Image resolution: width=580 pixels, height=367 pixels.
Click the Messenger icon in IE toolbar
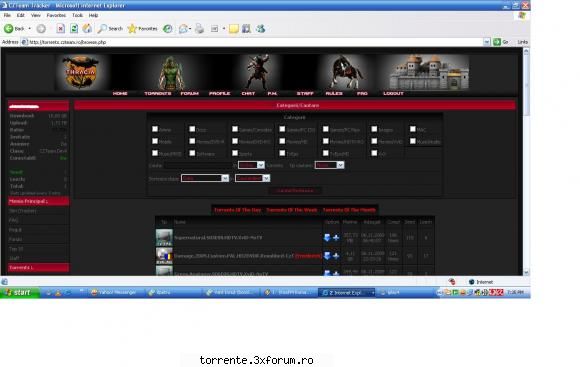[x=260, y=28]
